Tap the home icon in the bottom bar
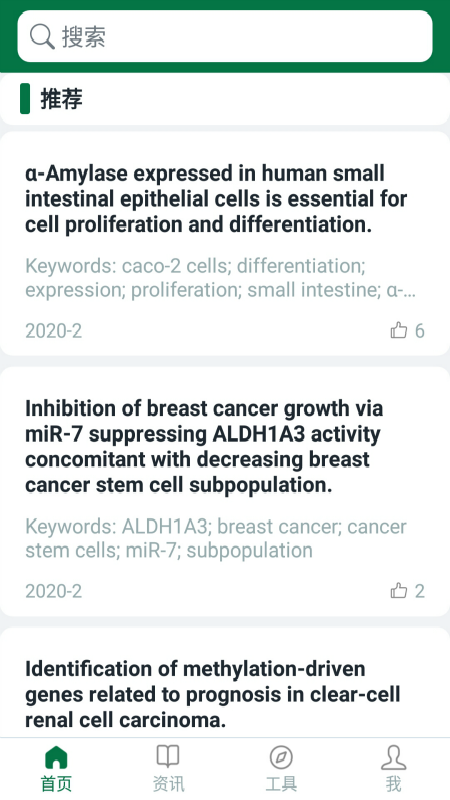The image size is (450, 800). (x=56, y=757)
